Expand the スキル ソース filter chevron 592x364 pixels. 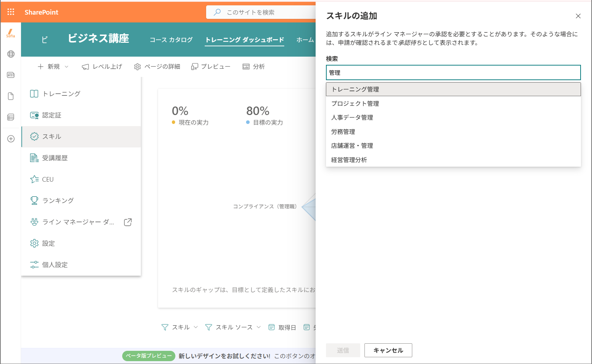[x=259, y=327]
